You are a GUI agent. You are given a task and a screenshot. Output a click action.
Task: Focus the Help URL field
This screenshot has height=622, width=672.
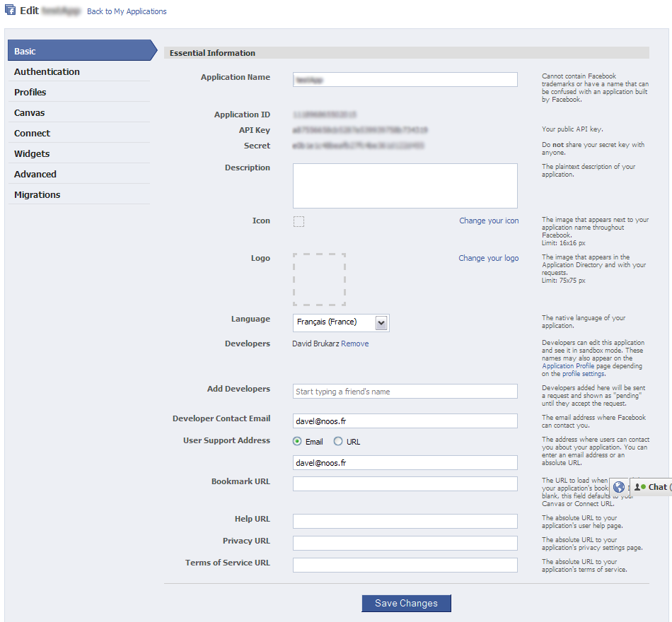click(x=405, y=522)
